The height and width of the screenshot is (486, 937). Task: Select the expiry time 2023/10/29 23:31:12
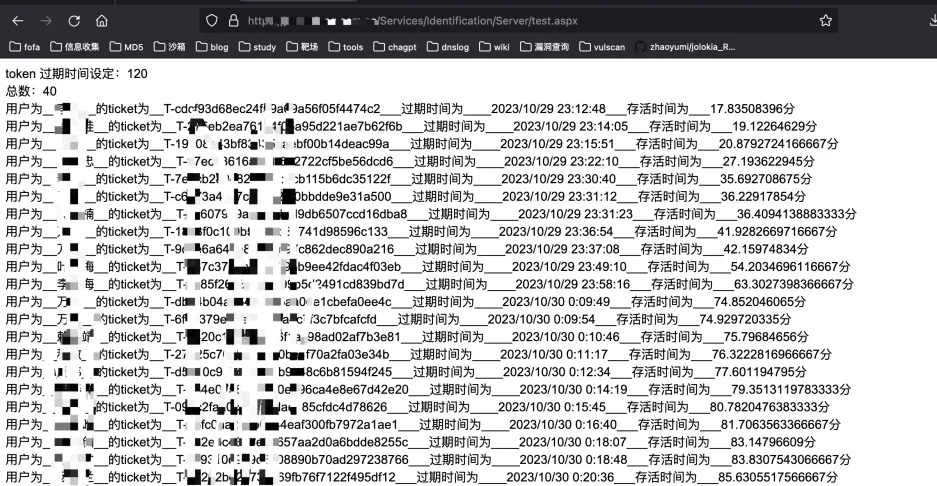coord(559,196)
